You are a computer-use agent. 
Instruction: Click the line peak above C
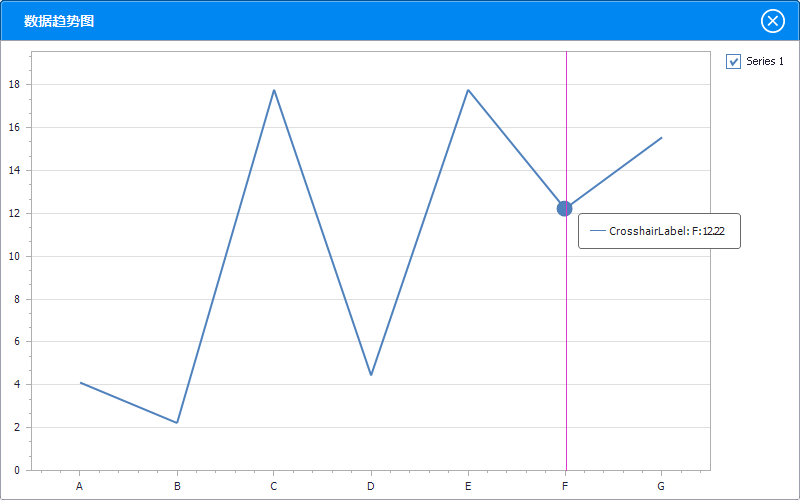[274, 90]
